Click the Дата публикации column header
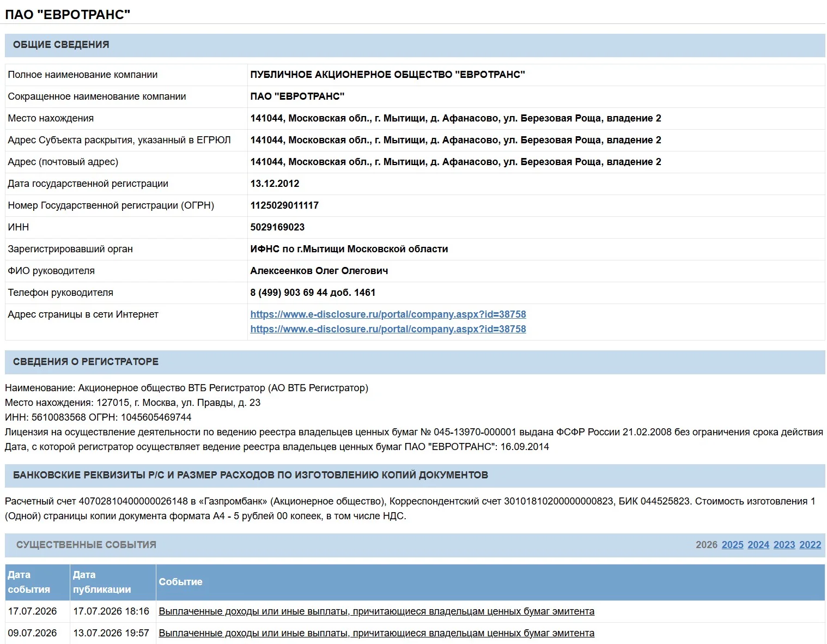Image resolution: width=827 pixels, height=644 pixels. tap(113, 582)
